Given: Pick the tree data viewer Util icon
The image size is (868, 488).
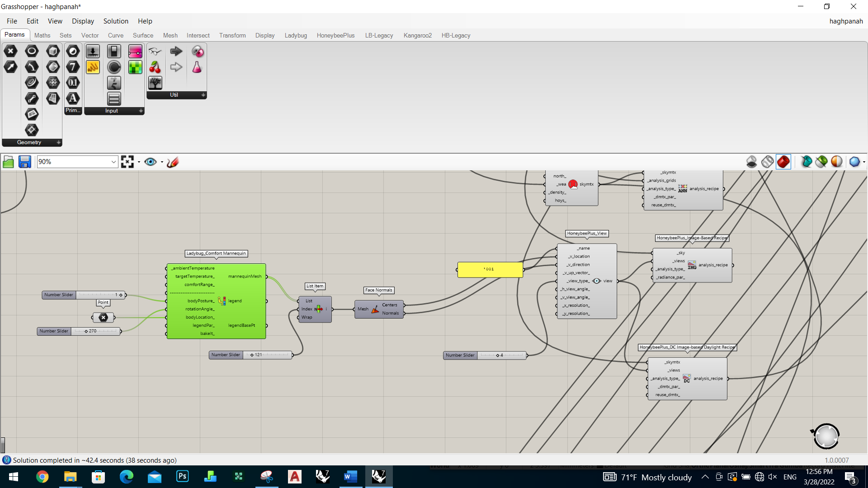Looking at the screenshot, I should 155,83.
